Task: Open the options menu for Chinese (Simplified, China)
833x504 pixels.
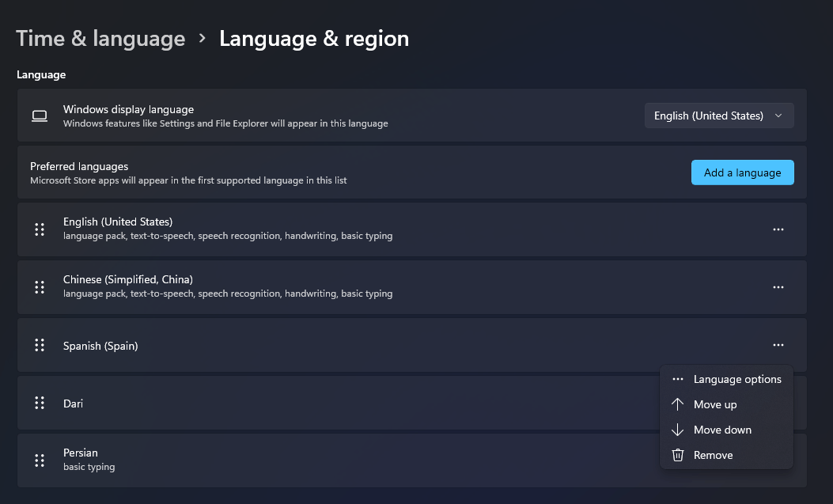Action: (x=778, y=287)
